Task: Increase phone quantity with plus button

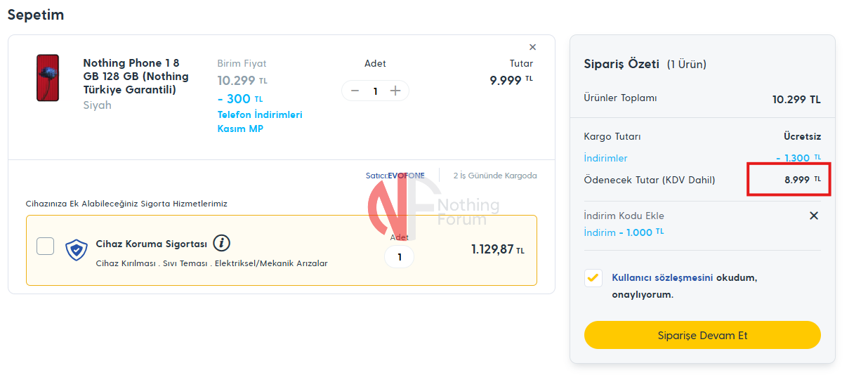Action: point(395,91)
